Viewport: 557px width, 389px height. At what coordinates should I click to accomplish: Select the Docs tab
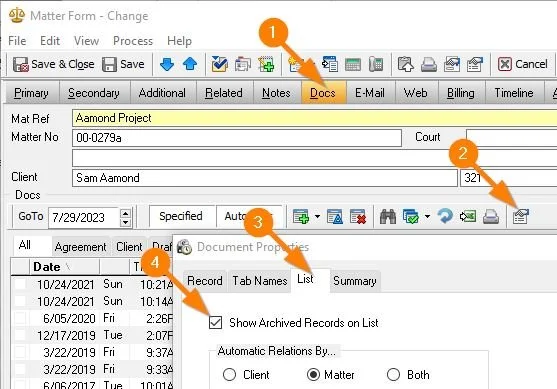coord(323,93)
